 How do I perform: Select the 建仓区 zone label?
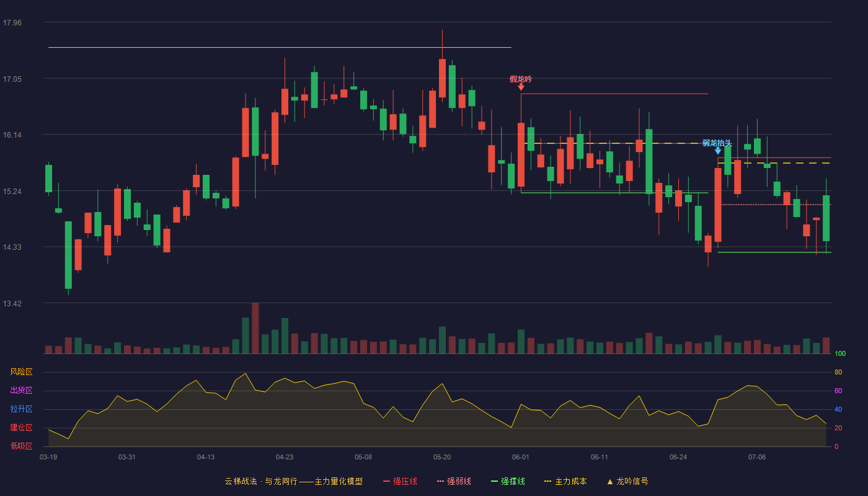point(21,428)
